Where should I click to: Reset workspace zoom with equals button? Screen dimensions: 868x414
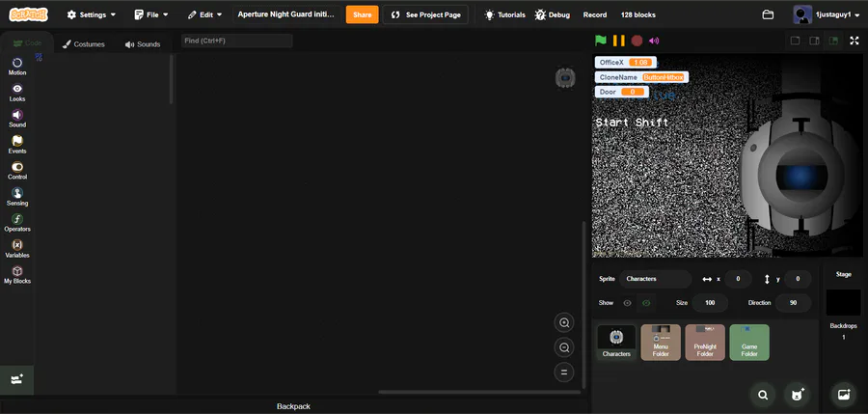click(x=564, y=373)
